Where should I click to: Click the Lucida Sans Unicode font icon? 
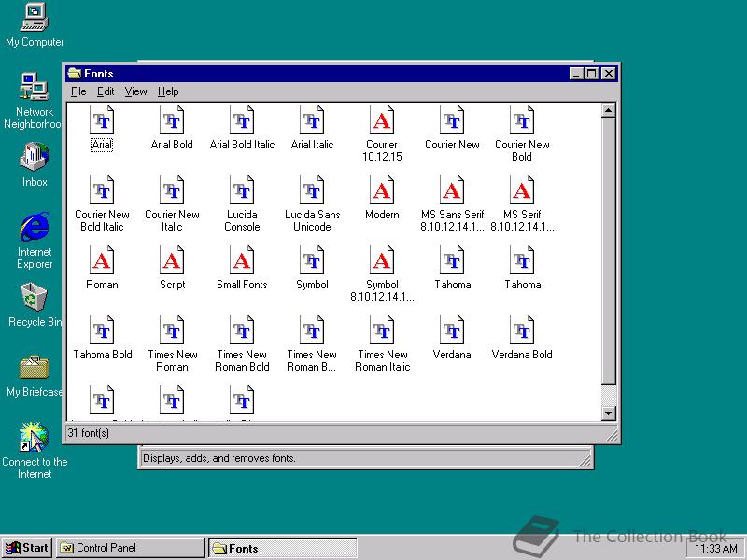point(312,190)
